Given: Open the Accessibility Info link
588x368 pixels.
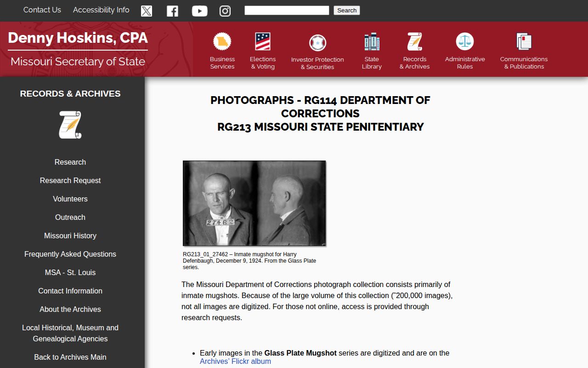Looking at the screenshot, I should (x=101, y=10).
